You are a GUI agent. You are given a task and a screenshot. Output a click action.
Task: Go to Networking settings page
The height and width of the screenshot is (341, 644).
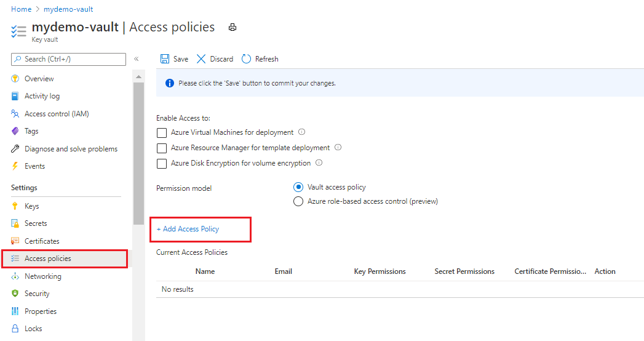click(42, 276)
